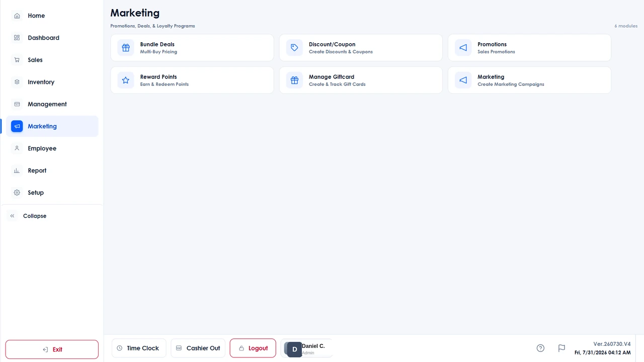Open the Home menu item

[52, 16]
